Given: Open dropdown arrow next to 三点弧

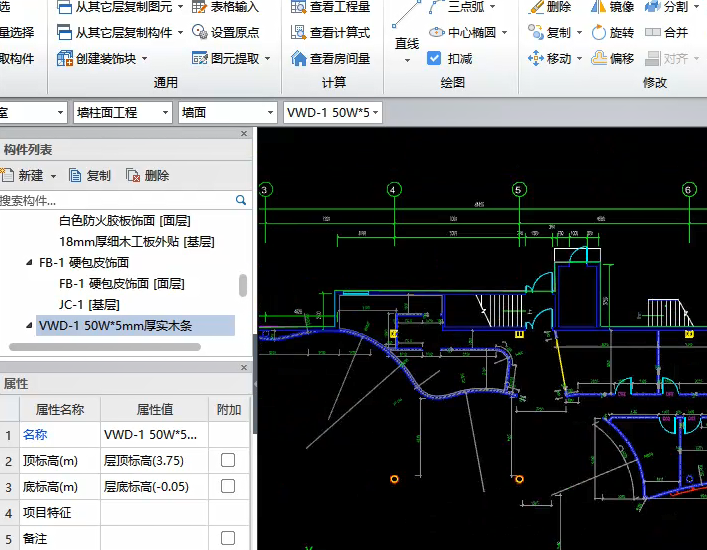Looking at the screenshot, I should pos(492,7).
